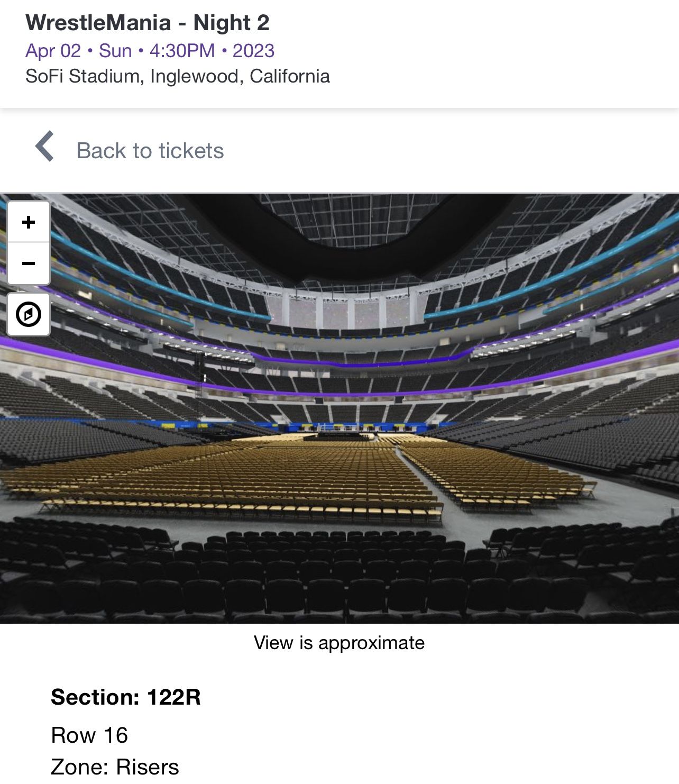This screenshot has width=679, height=784.
Task: Select the Section: 122R heading
Action: click(125, 697)
